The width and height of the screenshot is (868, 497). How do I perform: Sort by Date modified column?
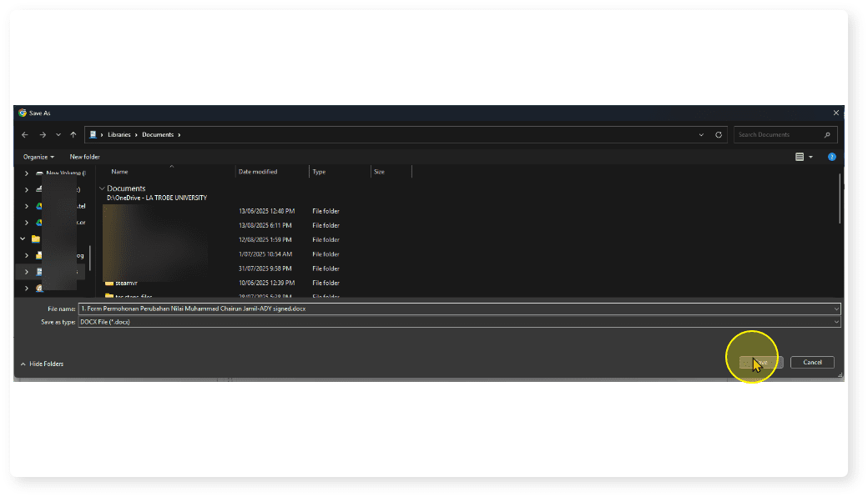point(258,172)
